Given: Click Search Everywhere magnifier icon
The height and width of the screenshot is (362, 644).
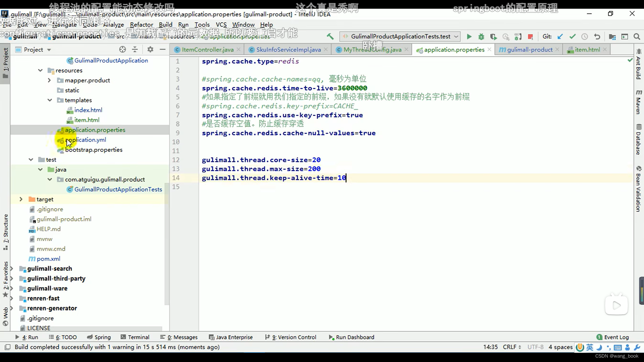Looking at the screenshot, I should point(637,37).
